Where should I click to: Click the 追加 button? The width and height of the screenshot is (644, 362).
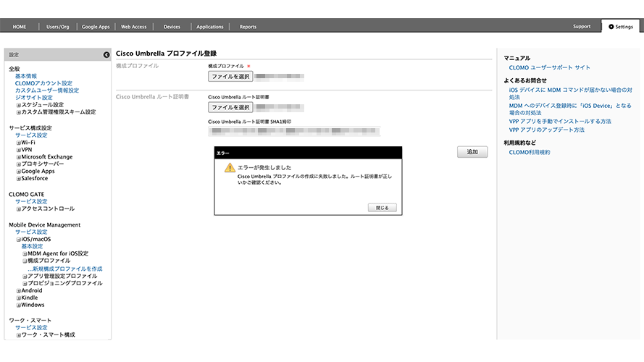[x=472, y=152]
